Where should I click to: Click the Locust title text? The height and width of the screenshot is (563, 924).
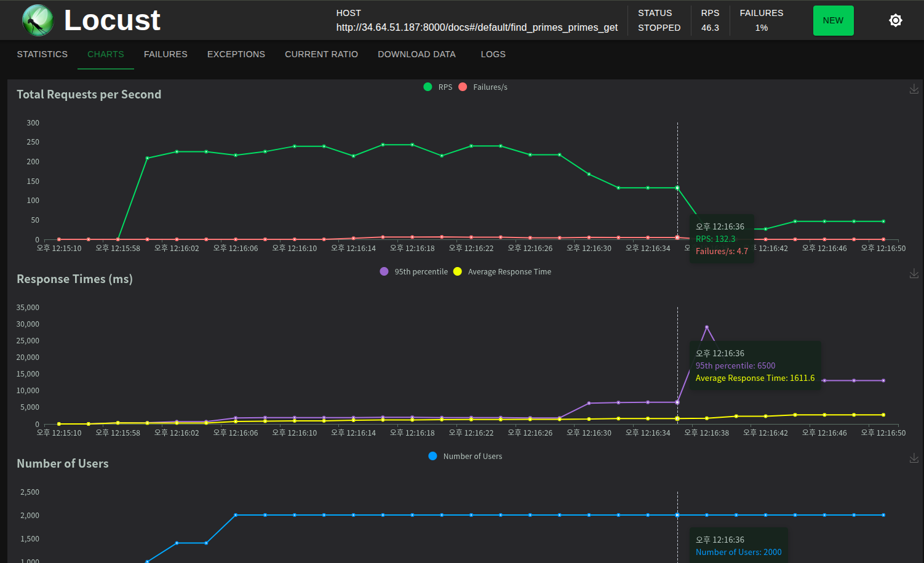pyautogui.click(x=113, y=20)
